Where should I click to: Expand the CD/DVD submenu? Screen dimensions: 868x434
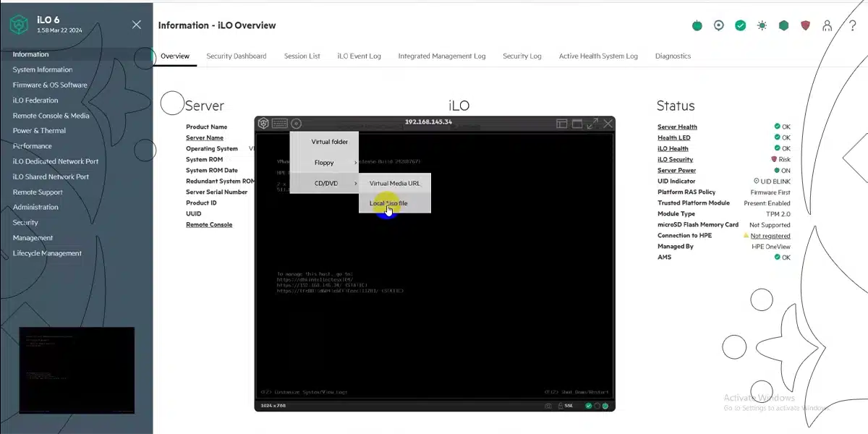tap(325, 184)
